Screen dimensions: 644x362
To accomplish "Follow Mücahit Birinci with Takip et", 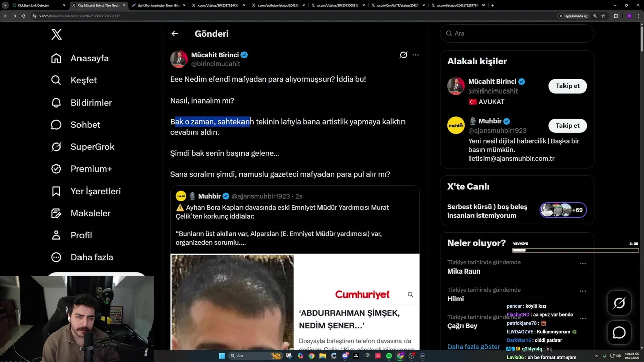I will (x=568, y=86).
